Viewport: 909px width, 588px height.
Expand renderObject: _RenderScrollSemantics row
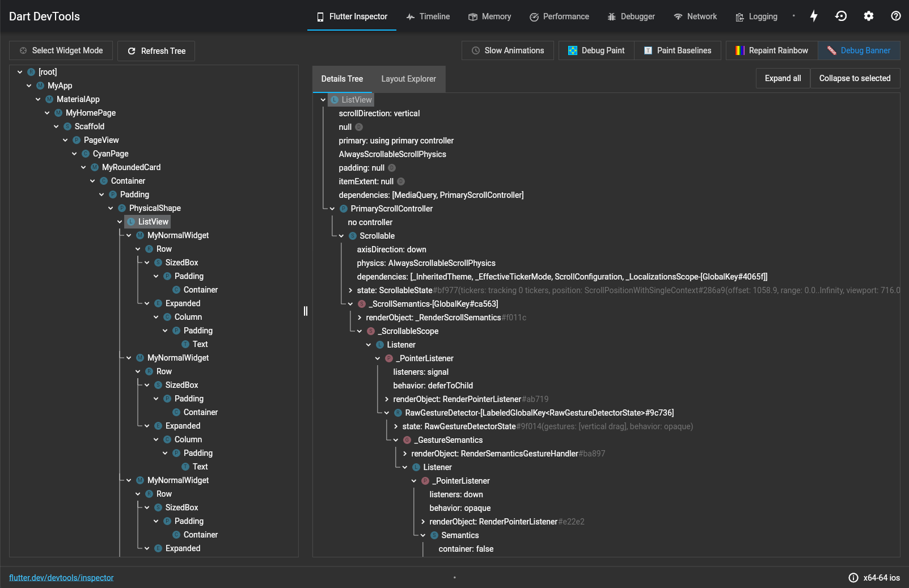pyautogui.click(x=360, y=318)
